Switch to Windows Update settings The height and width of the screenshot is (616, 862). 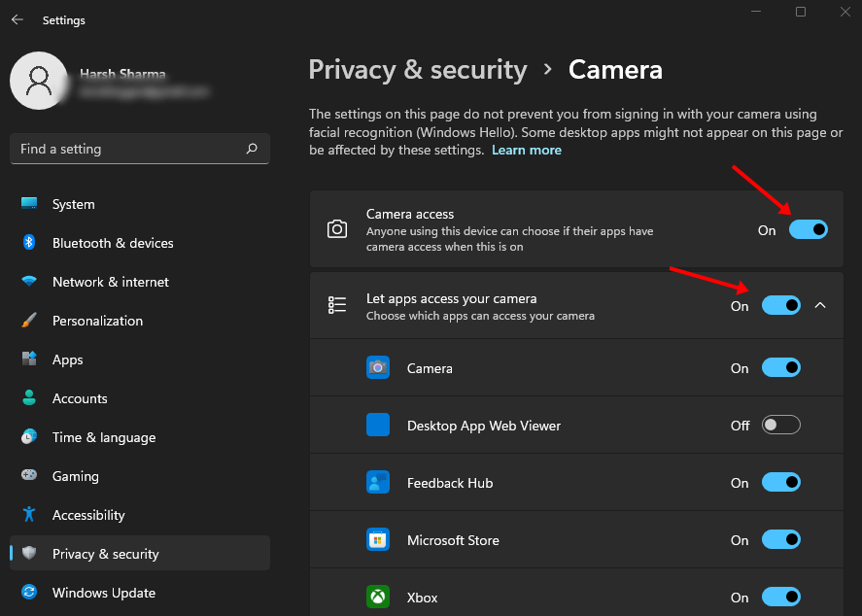pyautogui.click(x=30, y=593)
